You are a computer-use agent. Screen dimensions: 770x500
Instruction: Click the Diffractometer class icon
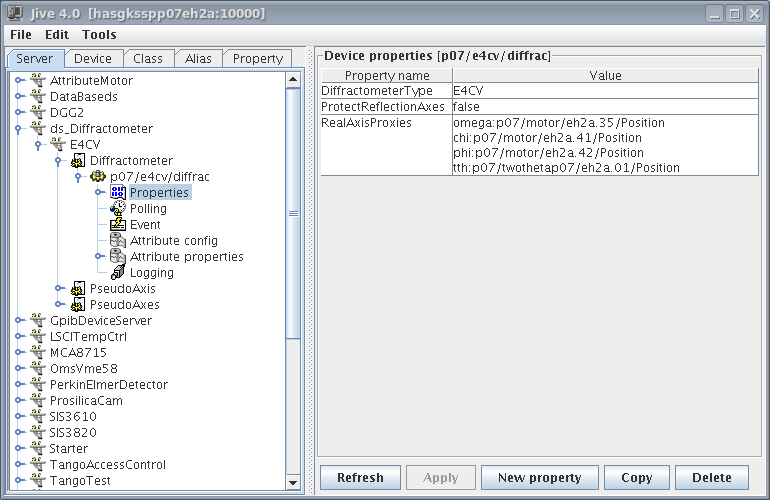coord(78,160)
